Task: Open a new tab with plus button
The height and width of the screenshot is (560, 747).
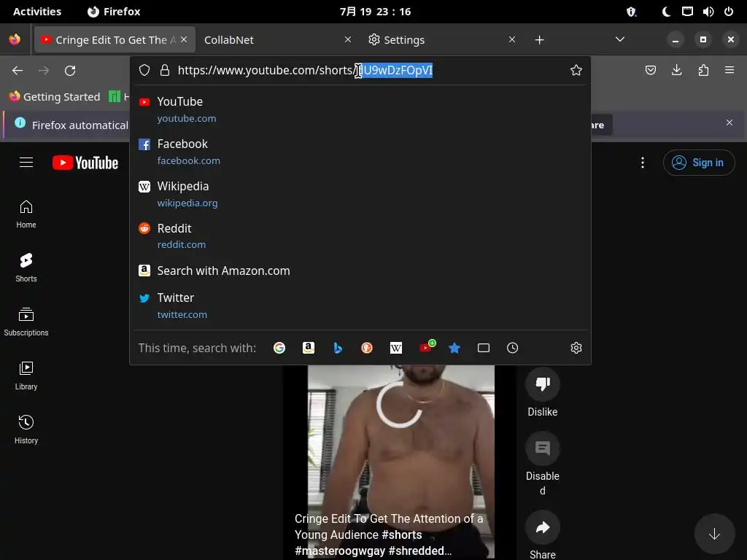Action: point(539,40)
